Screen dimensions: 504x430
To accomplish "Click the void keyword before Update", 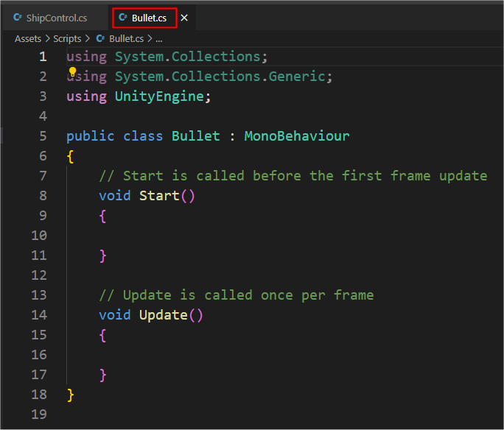I will point(115,315).
